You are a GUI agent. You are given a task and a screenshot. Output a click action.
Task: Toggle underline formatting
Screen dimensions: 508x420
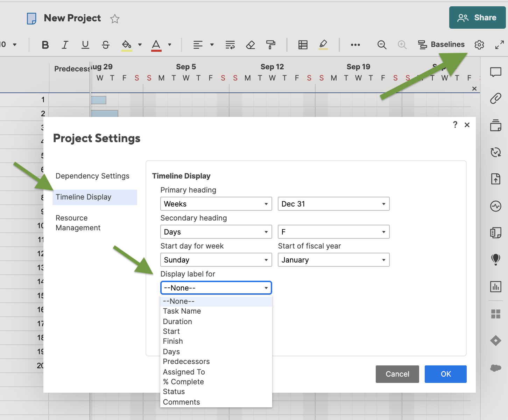[85, 45]
